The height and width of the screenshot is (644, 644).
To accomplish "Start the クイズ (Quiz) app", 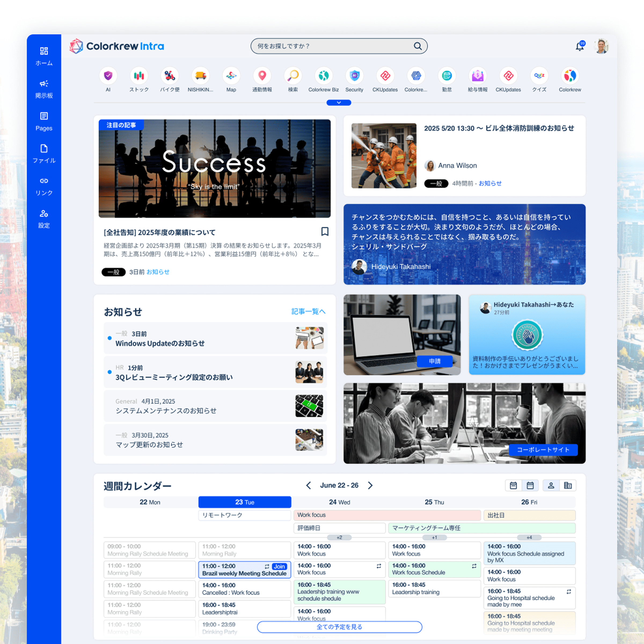I will [x=539, y=76].
